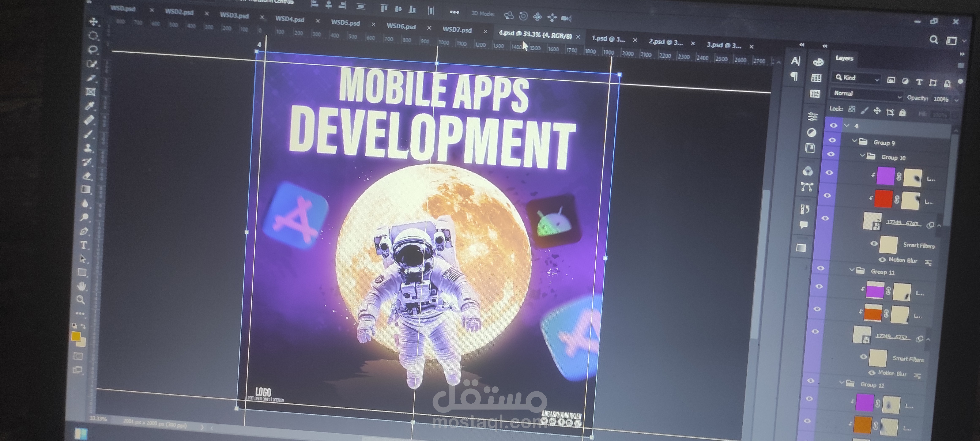Screen dimensions: 980x441
Task: Select the Eyedropper tool
Action: [x=90, y=106]
